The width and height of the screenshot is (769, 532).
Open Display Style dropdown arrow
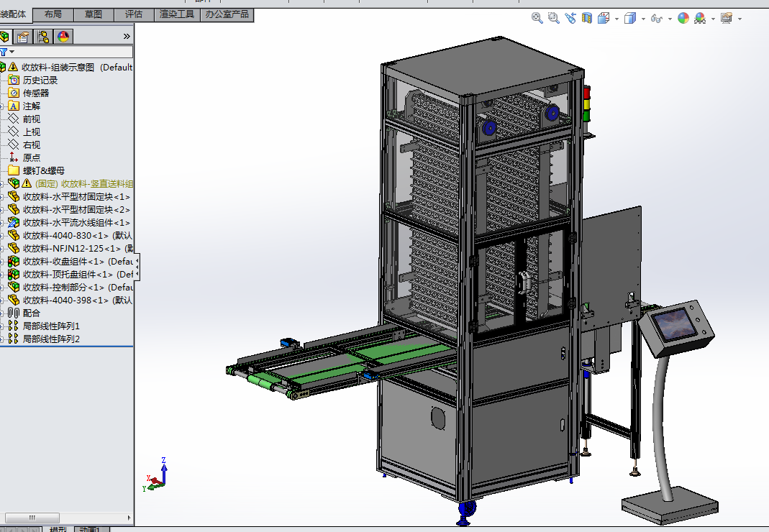[643, 19]
